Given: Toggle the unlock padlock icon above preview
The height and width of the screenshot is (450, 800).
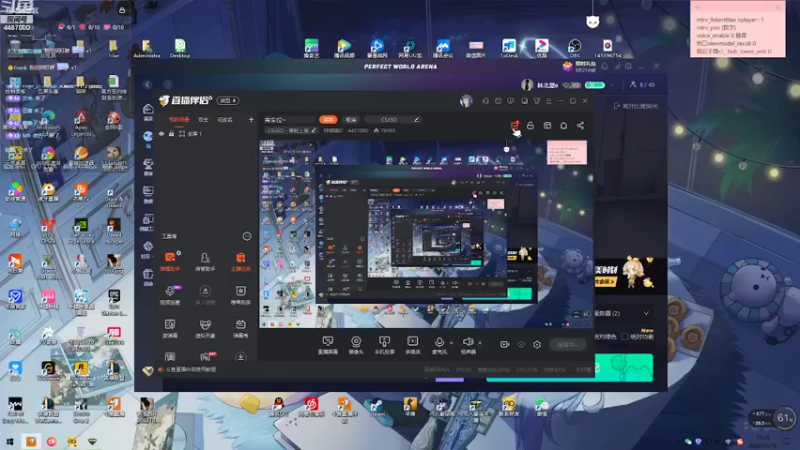Looking at the screenshot, I should tap(531, 126).
